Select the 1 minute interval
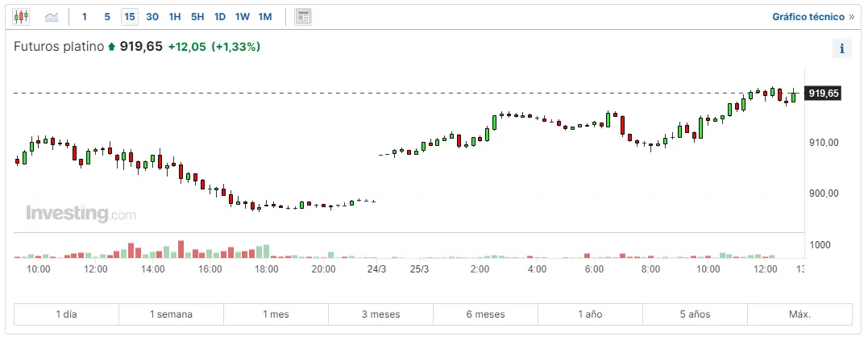 (85, 16)
